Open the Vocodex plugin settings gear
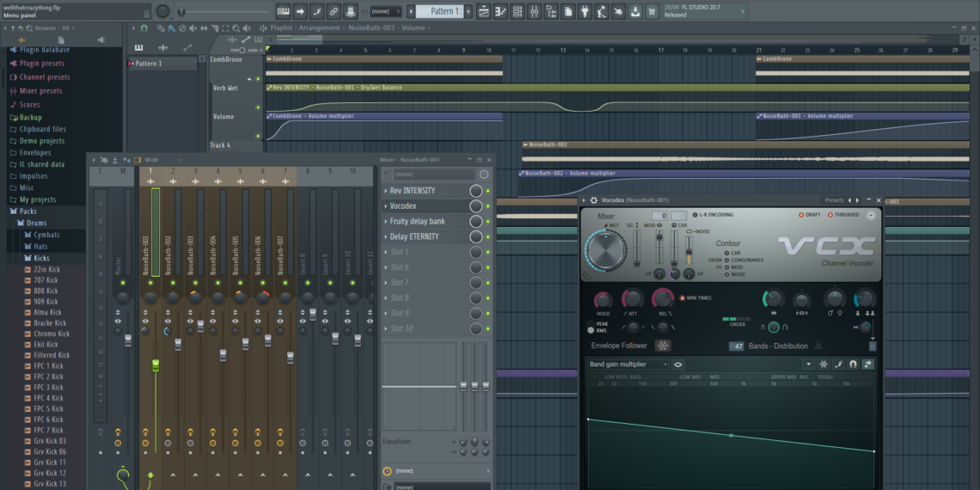This screenshot has height=490, width=980. tap(593, 199)
